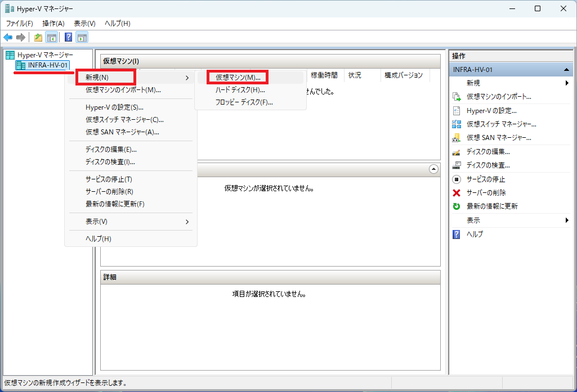Sort by 稼働時間 column header

tap(324, 75)
